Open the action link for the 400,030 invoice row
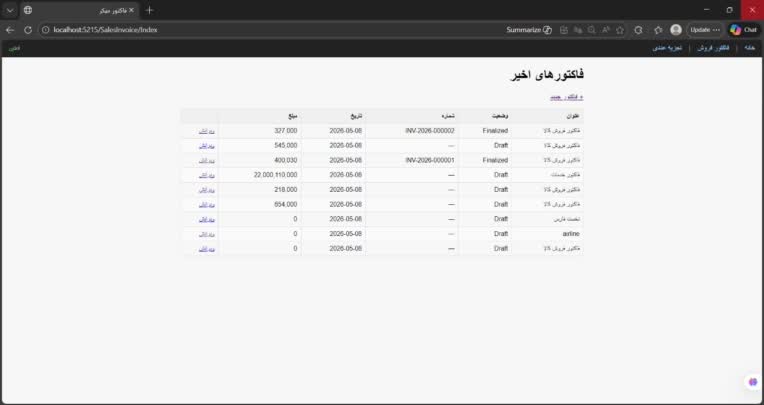 tap(207, 160)
